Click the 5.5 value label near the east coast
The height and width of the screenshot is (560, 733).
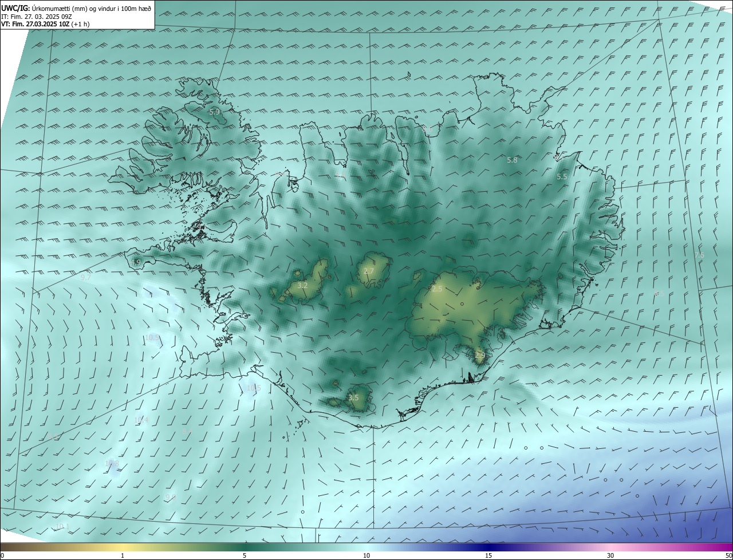click(562, 177)
